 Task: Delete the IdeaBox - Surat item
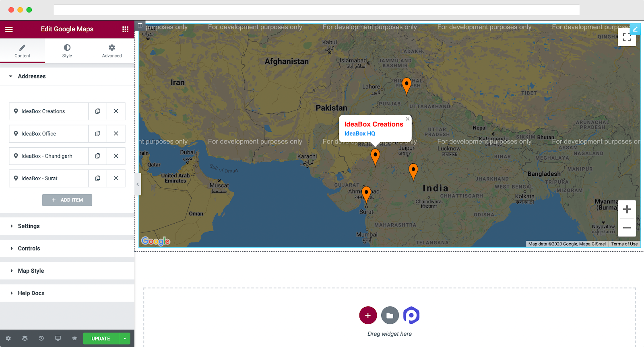point(116,179)
